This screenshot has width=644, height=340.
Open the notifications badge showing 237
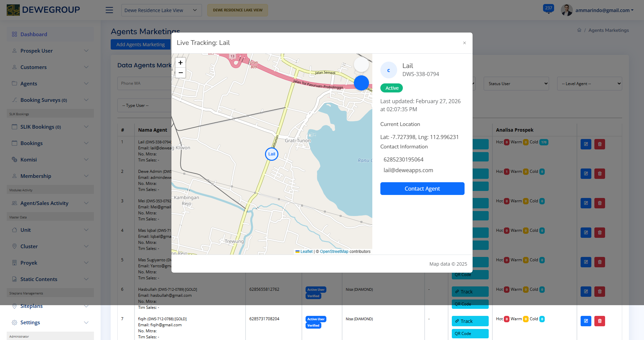click(x=548, y=8)
